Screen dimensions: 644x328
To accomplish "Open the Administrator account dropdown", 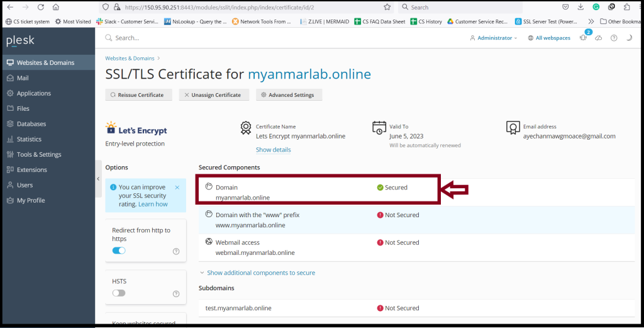I will (494, 38).
